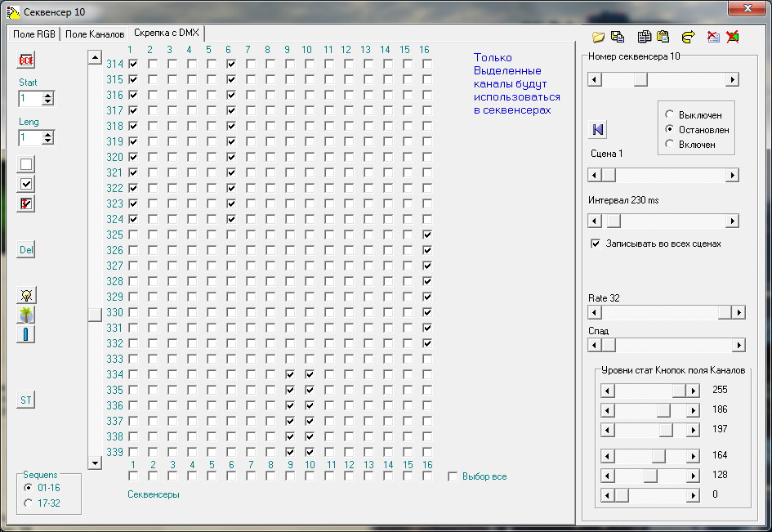Increase the Start value with up arrow
This screenshot has width=772, height=532.
[x=47, y=96]
